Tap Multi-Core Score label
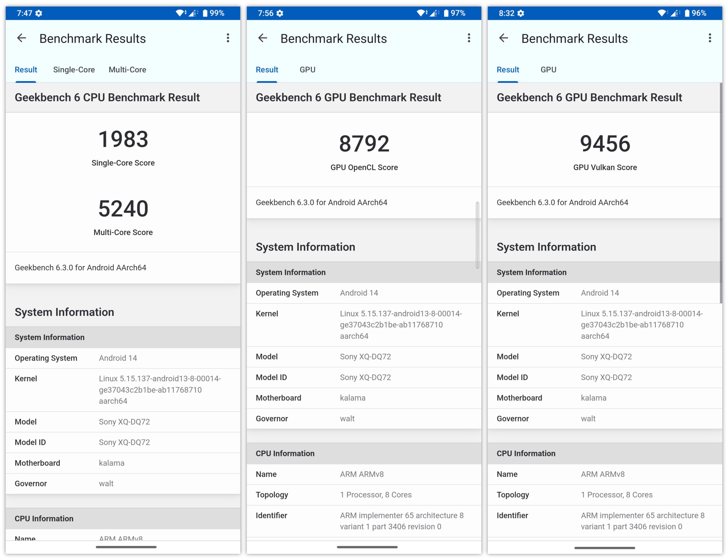Screen dimensions: 728x560 [123, 232]
